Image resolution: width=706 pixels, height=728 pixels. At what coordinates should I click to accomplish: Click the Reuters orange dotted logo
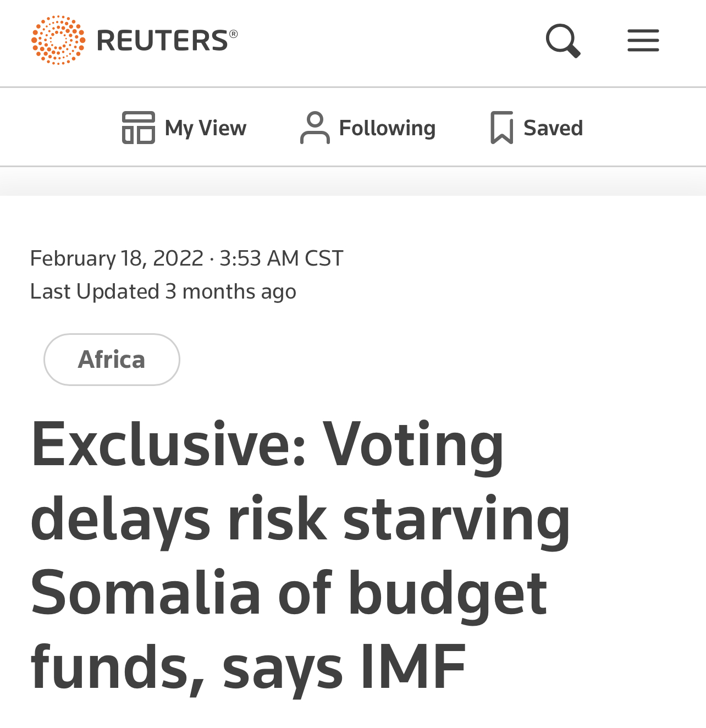[58, 40]
